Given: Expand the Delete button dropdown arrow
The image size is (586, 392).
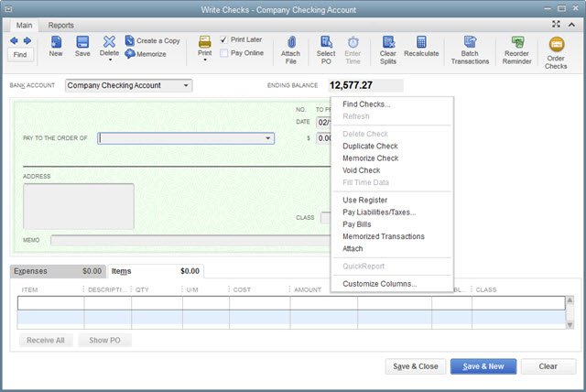Looking at the screenshot, I should point(110,60).
